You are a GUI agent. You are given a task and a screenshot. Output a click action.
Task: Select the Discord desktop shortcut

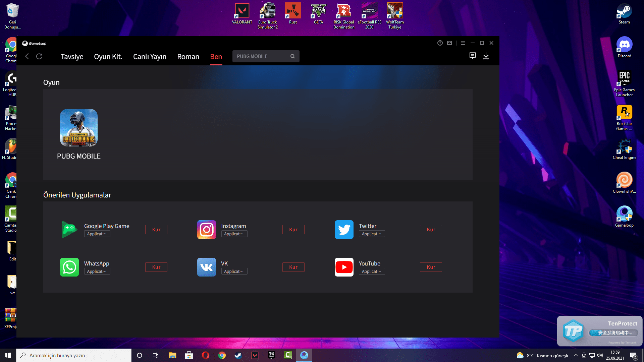(x=625, y=48)
